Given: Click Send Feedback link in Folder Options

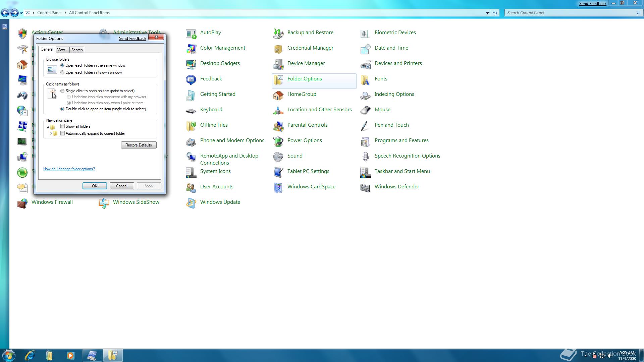Looking at the screenshot, I should pyautogui.click(x=132, y=39).
